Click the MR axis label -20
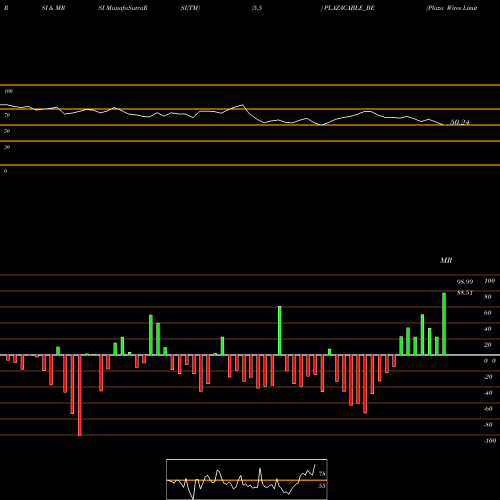This screenshot has height=500, width=500. [x=488, y=377]
